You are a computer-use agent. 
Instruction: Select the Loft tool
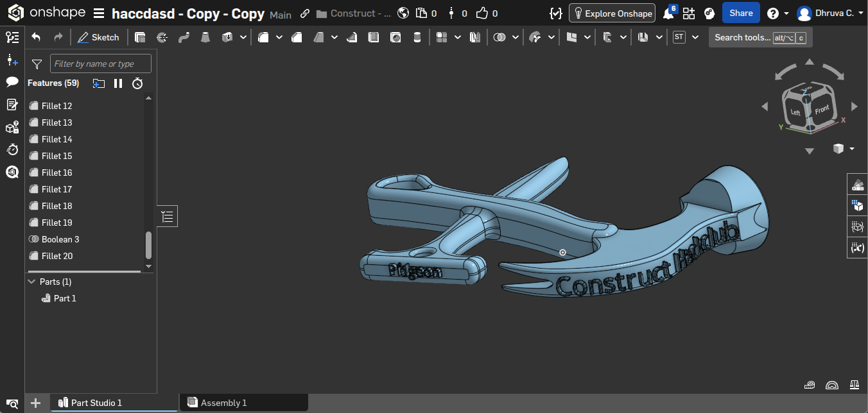205,37
